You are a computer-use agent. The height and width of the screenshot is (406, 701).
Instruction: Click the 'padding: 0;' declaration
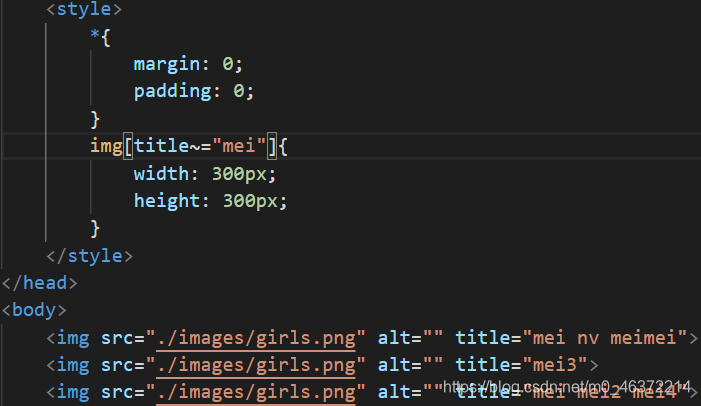[x=194, y=91]
